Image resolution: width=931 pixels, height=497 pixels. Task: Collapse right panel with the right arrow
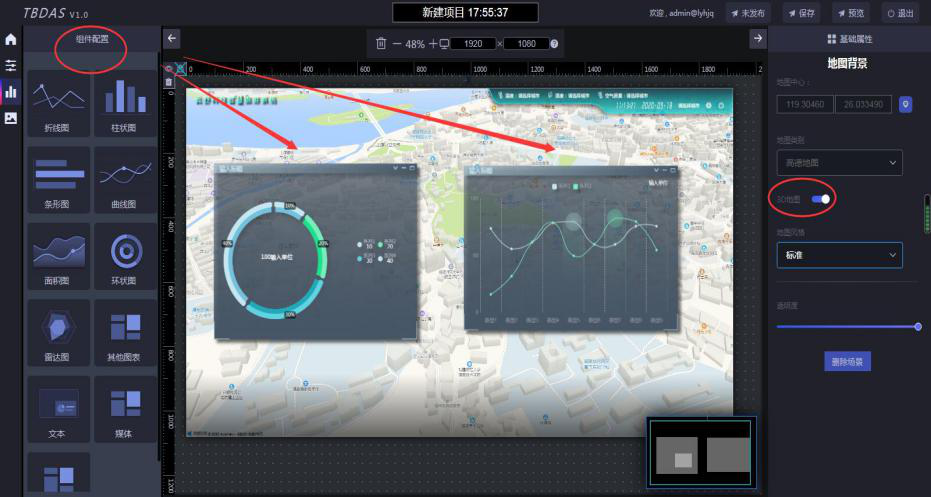pos(758,38)
